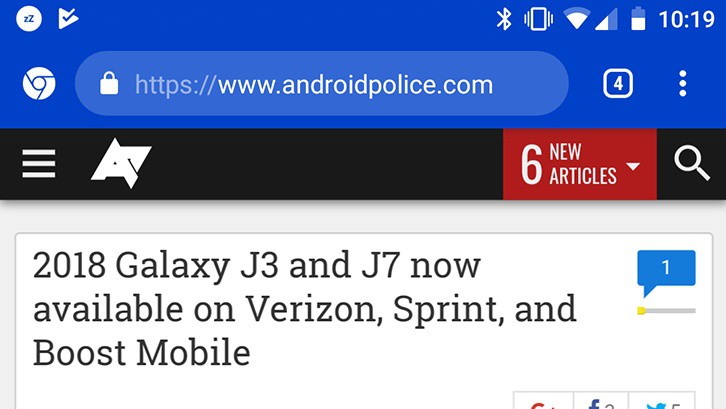Open the blue comment bubble
The width and height of the screenshot is (726, 409).
tap(666, 272)
